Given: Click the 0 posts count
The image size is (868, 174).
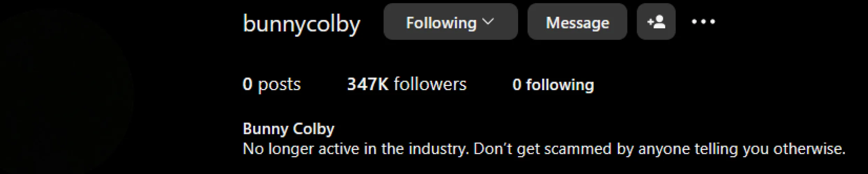Looking at the screenshot, I should pyautogui.click(x=271, y=85).
